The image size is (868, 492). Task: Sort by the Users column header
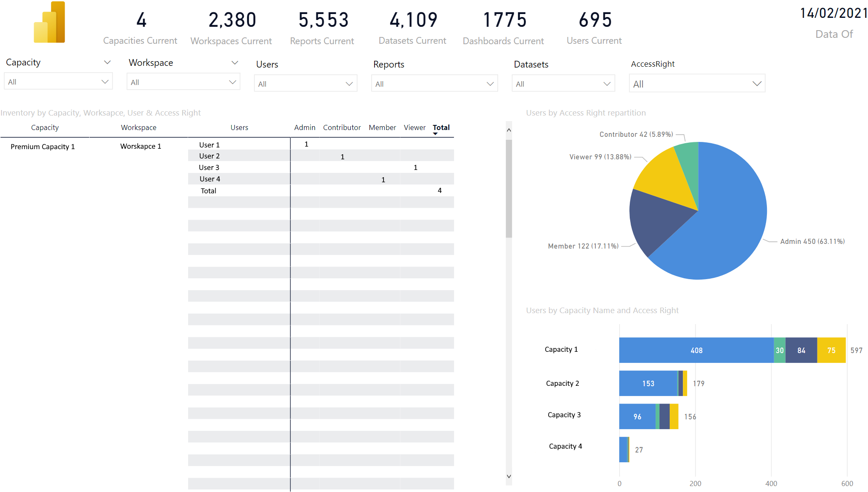pyautogui.click(x=240, y=127)
